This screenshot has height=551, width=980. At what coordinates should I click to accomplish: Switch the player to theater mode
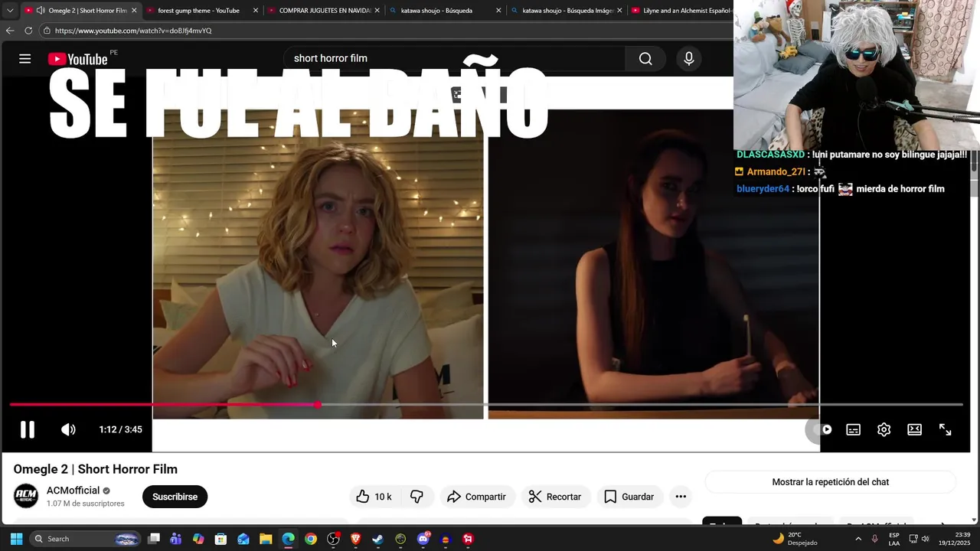point(914,429)
